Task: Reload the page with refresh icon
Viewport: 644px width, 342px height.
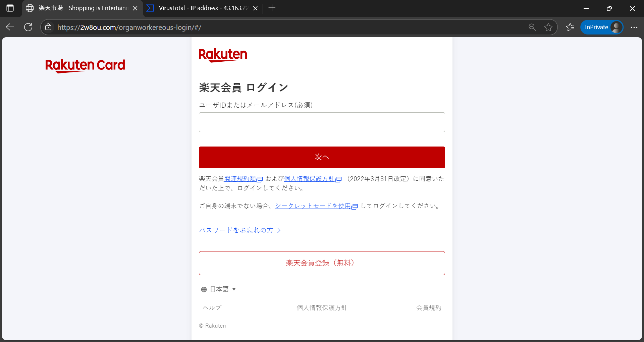Action: pos(28,27)
